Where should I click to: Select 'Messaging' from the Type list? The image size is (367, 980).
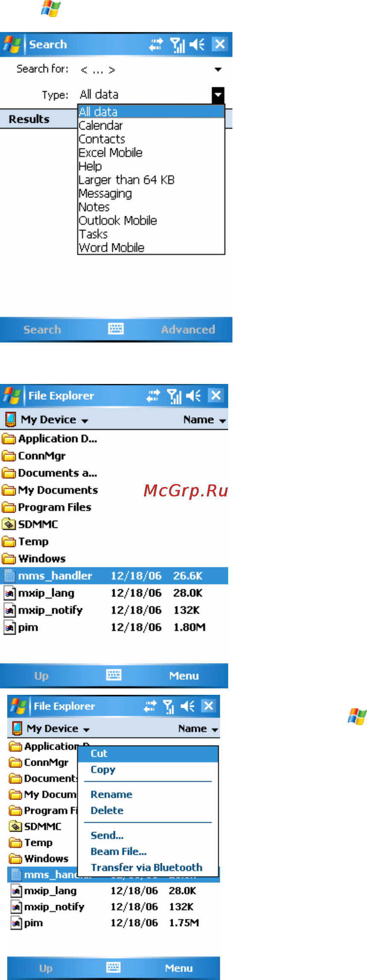(151, 193)
